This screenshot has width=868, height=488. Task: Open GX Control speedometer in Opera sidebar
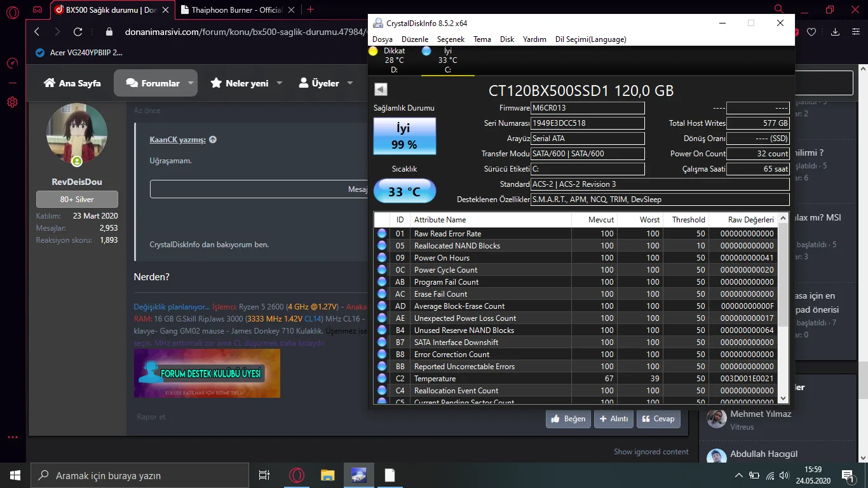12,64
